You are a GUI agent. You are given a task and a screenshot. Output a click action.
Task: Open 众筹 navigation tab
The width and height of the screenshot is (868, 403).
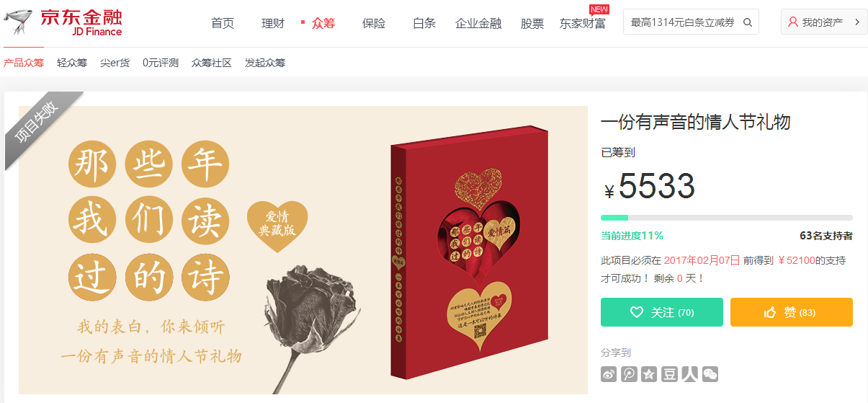[323, 23]
